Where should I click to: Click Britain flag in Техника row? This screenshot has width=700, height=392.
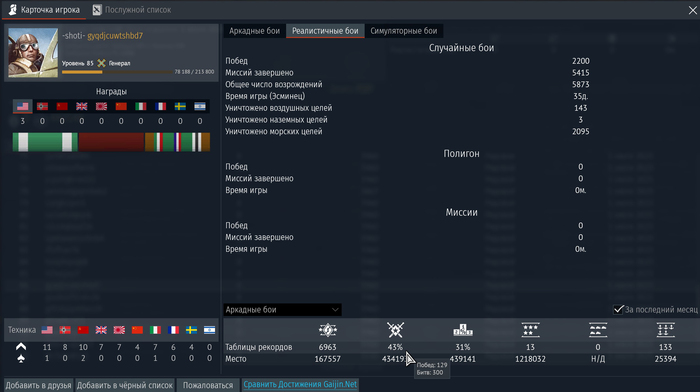[x=101, y=330]
